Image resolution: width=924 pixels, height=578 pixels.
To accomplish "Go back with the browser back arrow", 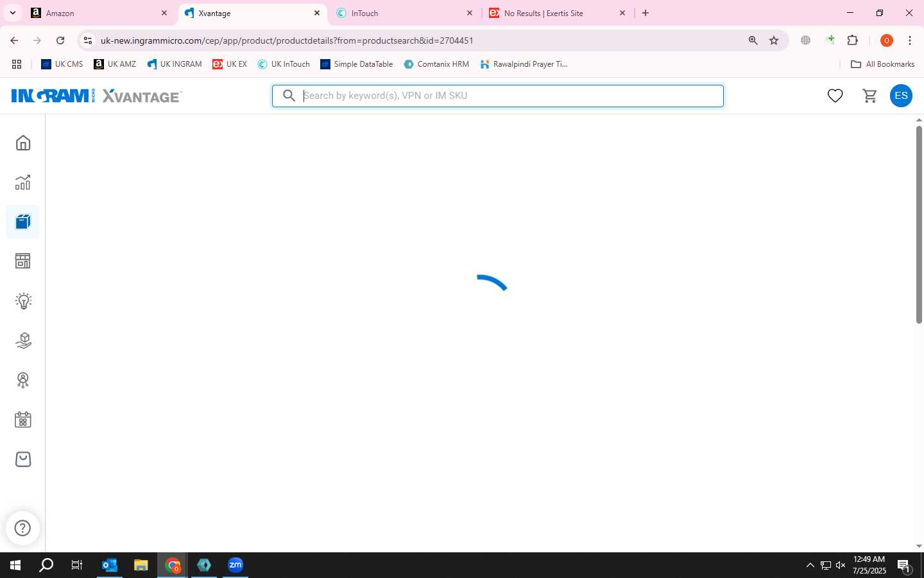I will pos(14,40).
